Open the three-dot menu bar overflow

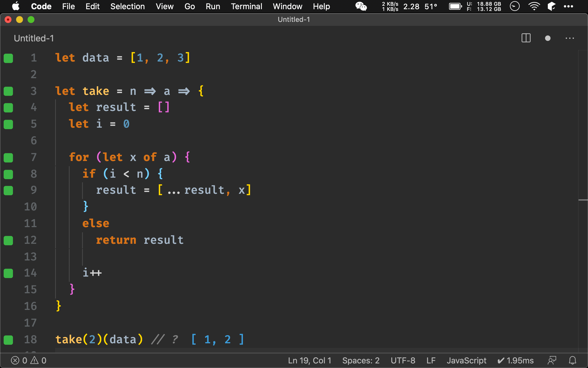[568, 6]
